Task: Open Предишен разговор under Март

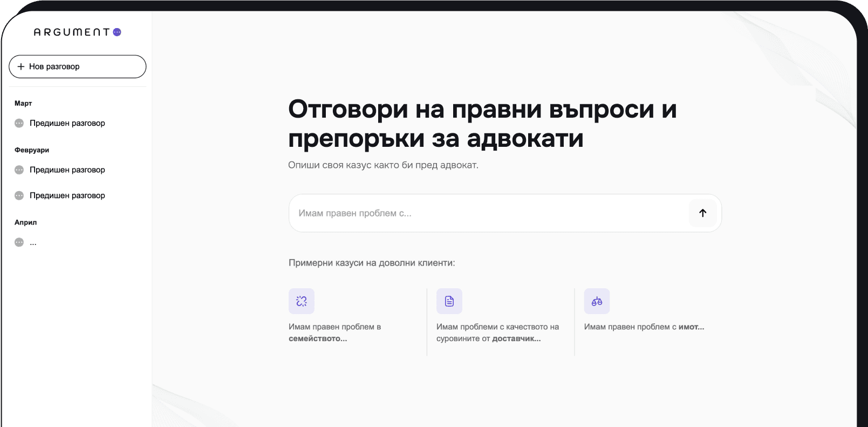Action: click(67, 123)
